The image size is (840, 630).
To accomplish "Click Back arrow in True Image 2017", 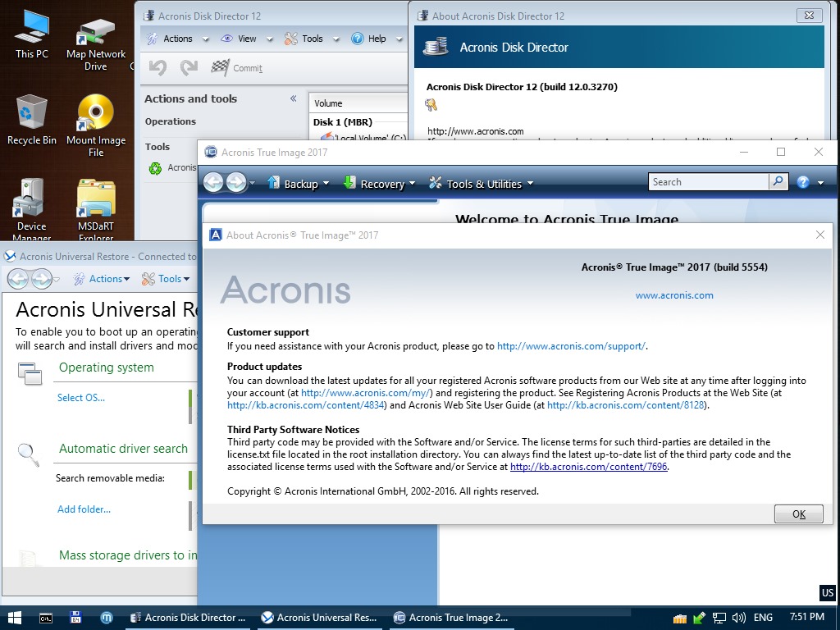I will tap(213, 183).
